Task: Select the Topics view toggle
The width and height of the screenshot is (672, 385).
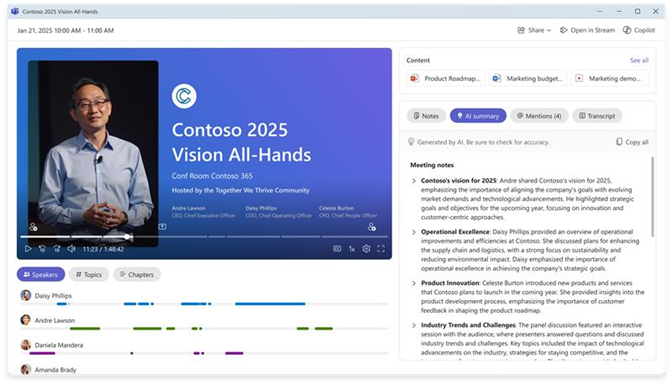Action: (x=89, y=274)
